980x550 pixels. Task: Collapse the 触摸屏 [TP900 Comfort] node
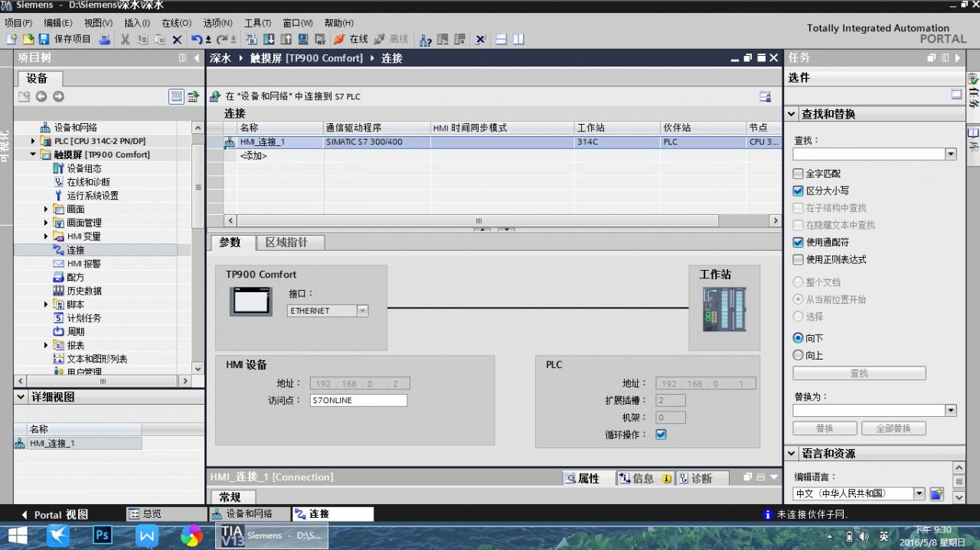[33, 155]
